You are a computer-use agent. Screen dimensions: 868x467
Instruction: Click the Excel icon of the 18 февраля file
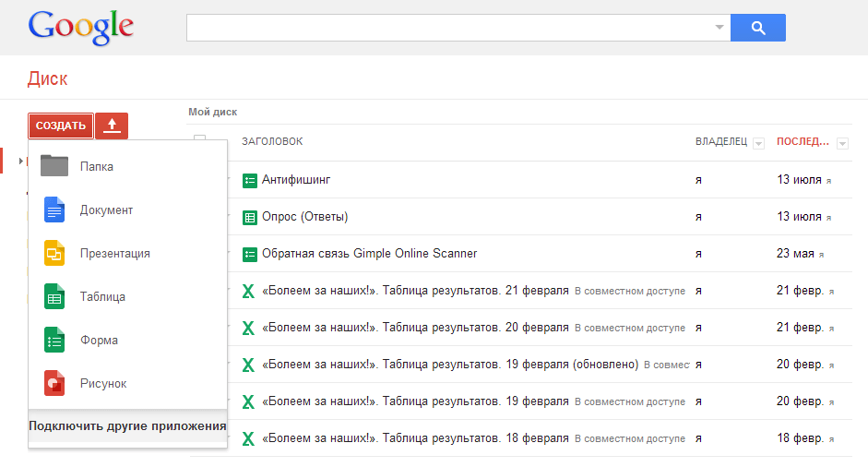pyautogui.click(x=248, y=437)
